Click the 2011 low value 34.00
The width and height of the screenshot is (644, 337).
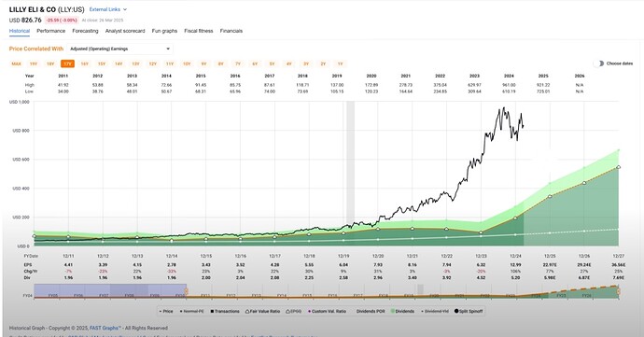pos(63,91)
